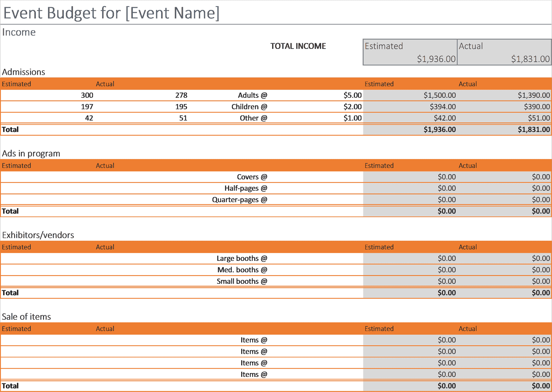Select the actual other amount $51.00
Image resolution: width=552 pixels, height=392 pixels.
(539, 118)
